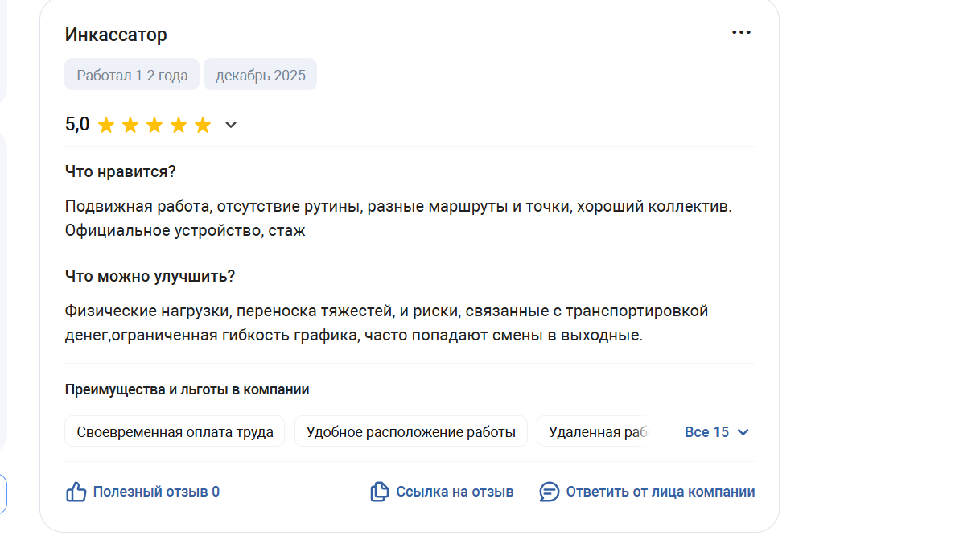Click the fifth rating star
This screenshot has width=980, height=544.
pos(203,125)
